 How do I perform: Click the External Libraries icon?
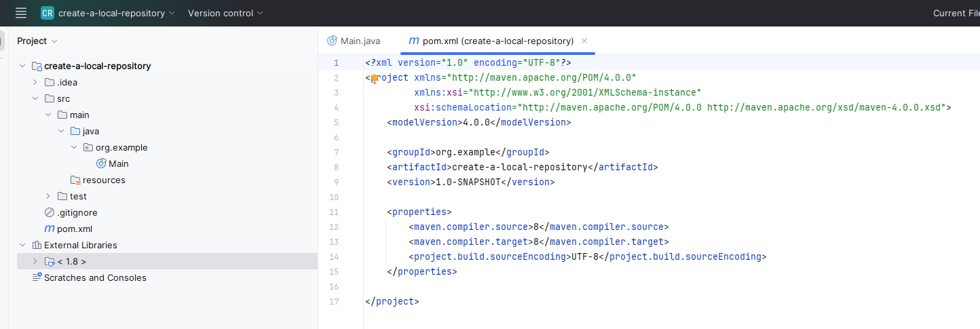[37, 245]
